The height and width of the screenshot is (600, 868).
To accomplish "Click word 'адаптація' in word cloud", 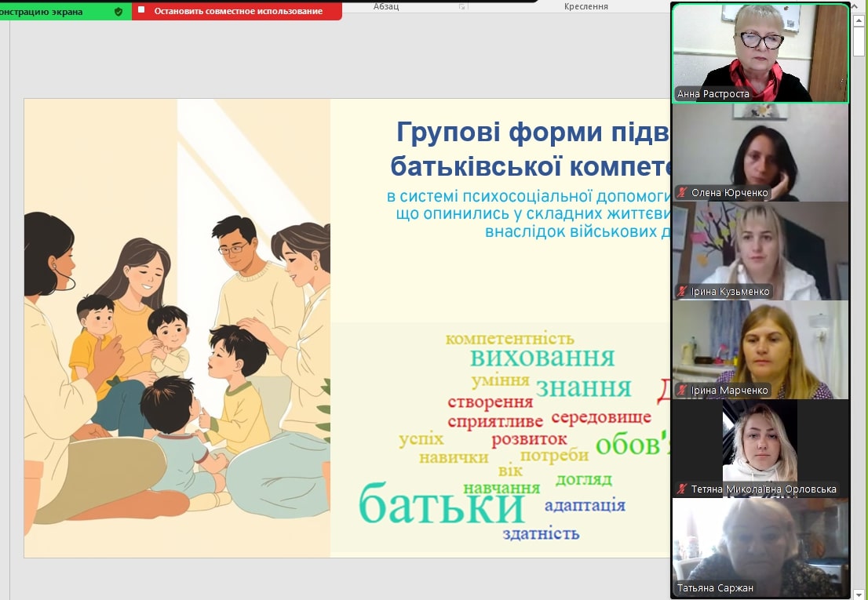I will pos(585,505).
